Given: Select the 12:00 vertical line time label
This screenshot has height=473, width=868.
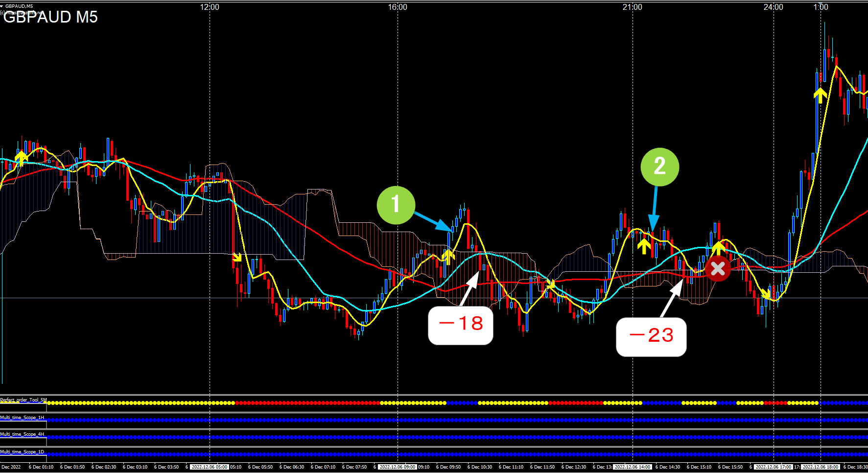Looking at the screenshot, I should click(210, 7).
